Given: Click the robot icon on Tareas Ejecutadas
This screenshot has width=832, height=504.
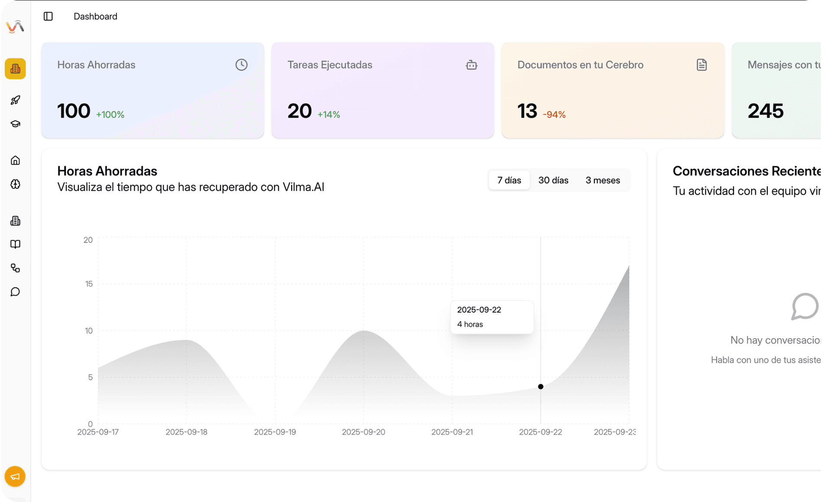Looking at the screenshot, I should click(x=471, y=65).
